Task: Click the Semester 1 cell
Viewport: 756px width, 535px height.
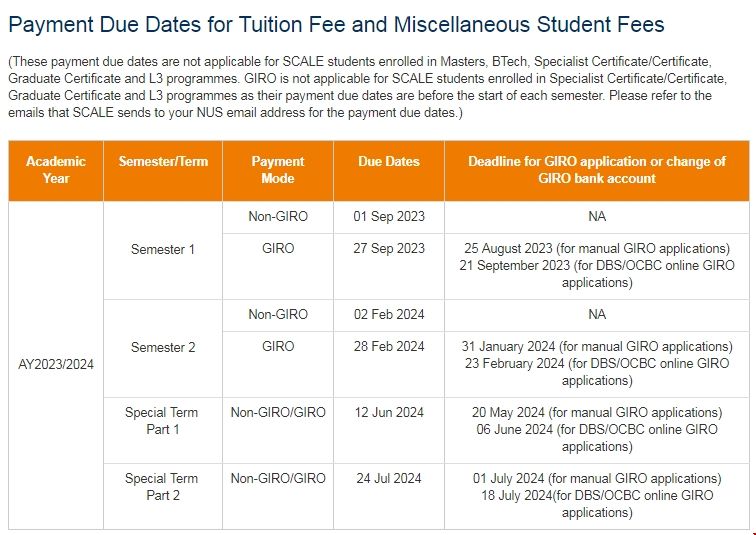Action: (163, 250)
